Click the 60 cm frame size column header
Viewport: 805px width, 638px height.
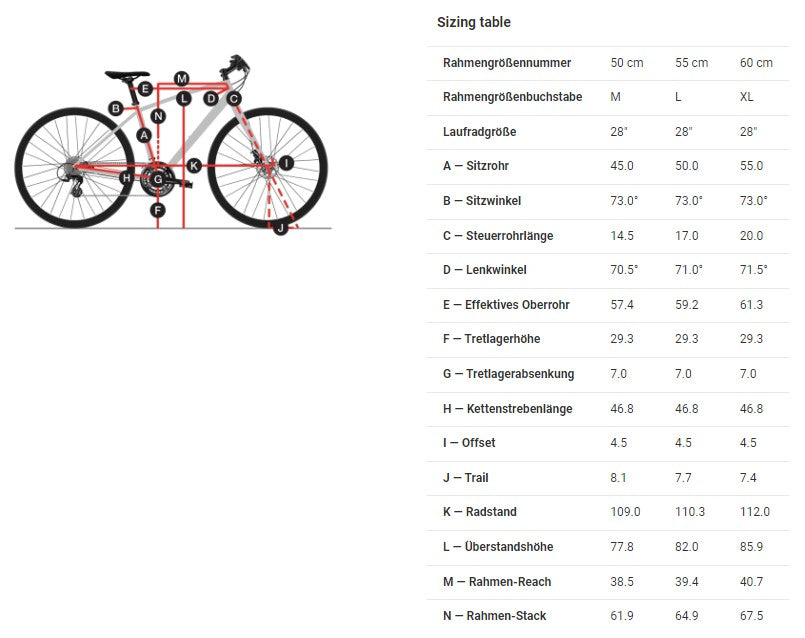click(756, 63)
